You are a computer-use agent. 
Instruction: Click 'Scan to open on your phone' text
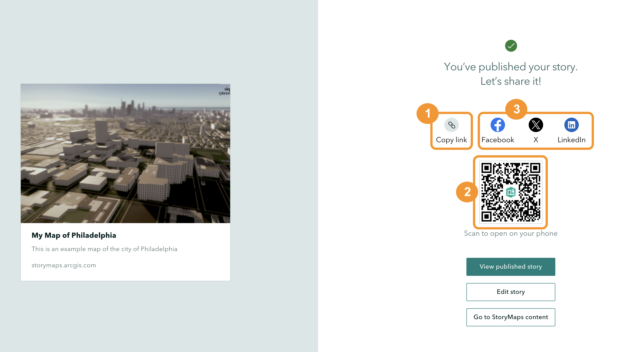click(510, 233)
